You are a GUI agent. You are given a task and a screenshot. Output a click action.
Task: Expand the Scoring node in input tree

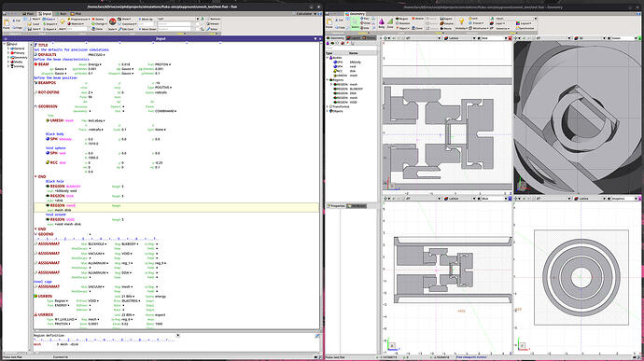point(8,66)
